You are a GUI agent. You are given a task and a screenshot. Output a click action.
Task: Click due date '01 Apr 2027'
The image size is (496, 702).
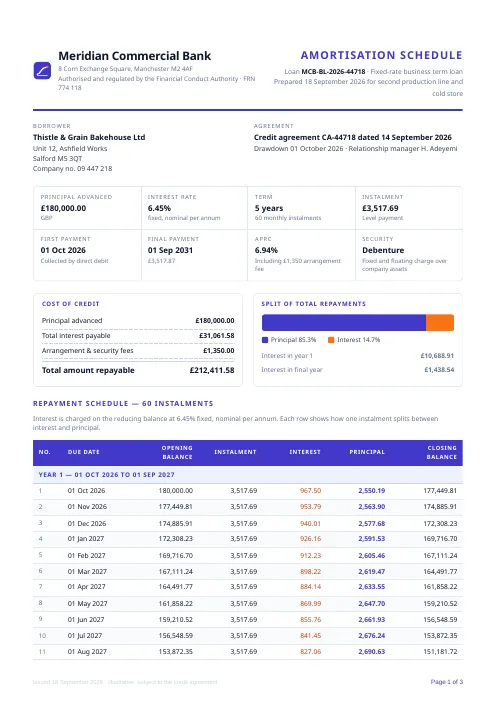click(x=86, y=586)
